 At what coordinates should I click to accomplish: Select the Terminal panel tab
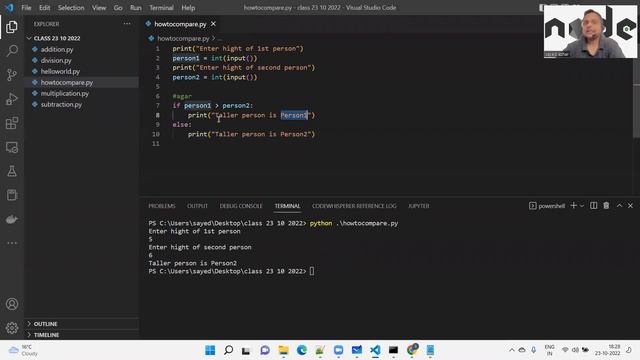[x=287, y=206]
